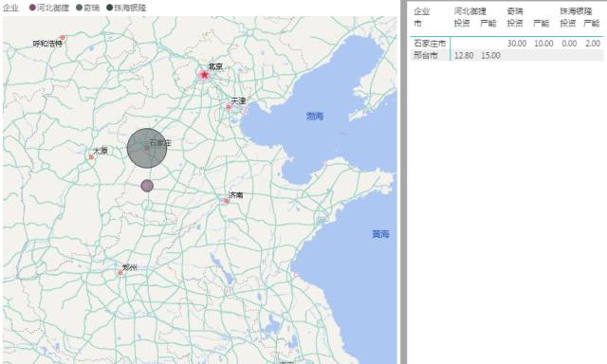Select the purple 河北御捷 legend dot
Screen dimensions: 607x364
pos(32,8)
